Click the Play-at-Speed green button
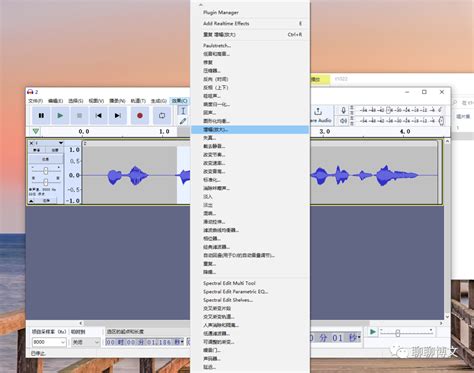This screenshot has width=474, height=373. click(x=373, y=332)
